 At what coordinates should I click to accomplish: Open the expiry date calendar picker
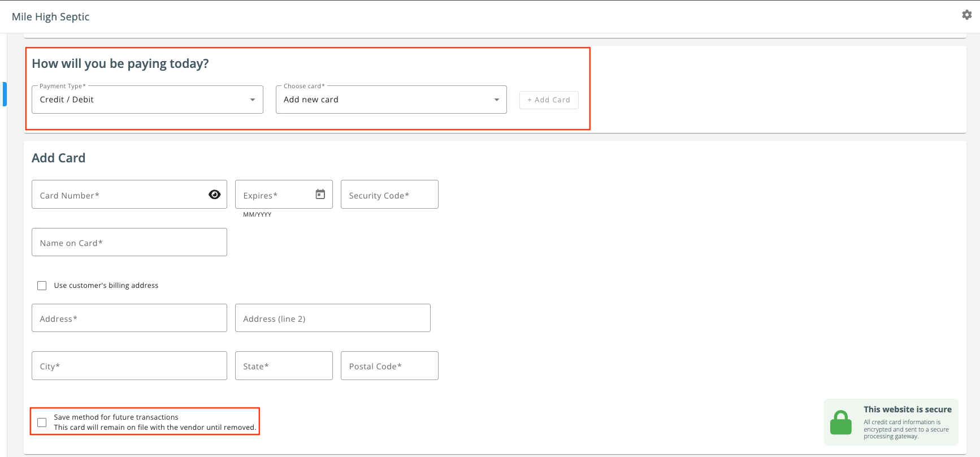click(x=320, y=194)
